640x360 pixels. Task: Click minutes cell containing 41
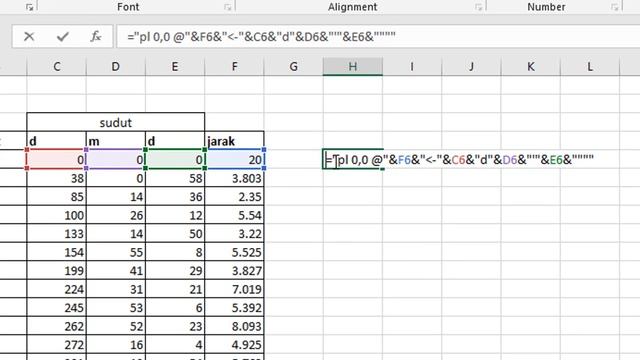tap(116, 271)
